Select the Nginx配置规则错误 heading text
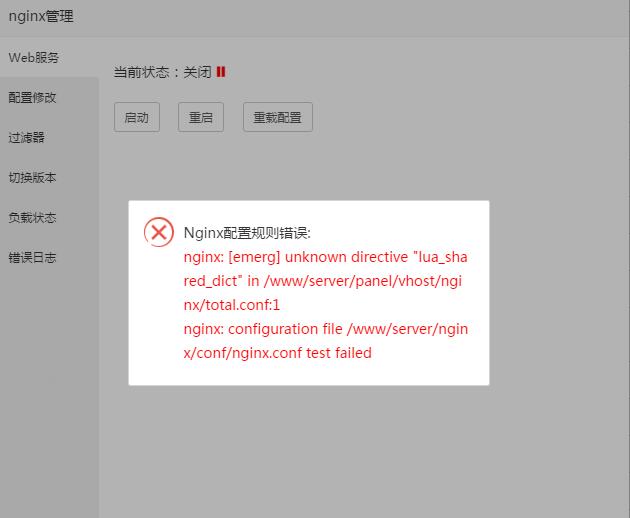The width and height of the screenshot is (630, 518). point(247,233)
